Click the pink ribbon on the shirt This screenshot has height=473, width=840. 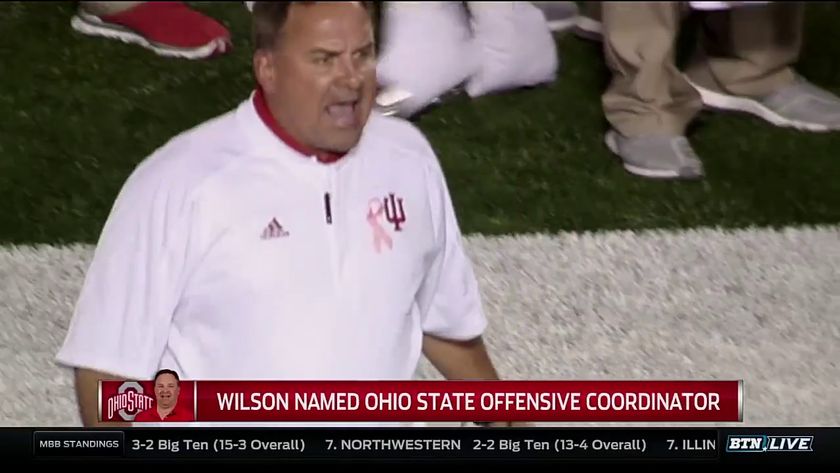pos(379,224)
